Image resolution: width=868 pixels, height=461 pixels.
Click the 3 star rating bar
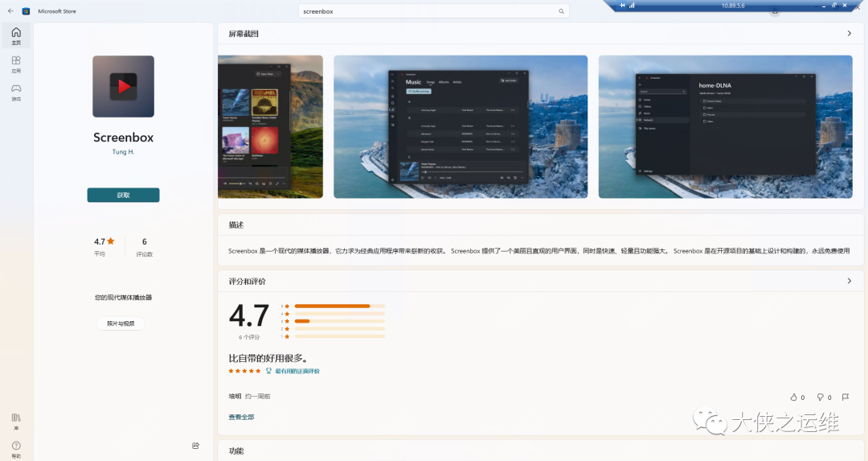[x=340, y=321]
